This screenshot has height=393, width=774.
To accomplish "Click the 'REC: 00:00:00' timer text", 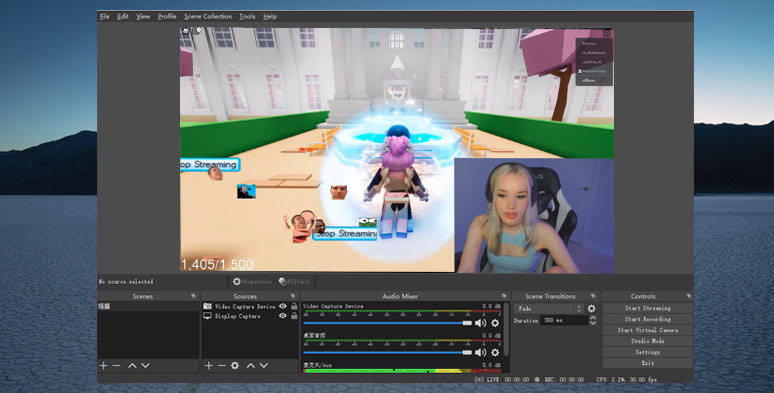I will click(564, 380).
